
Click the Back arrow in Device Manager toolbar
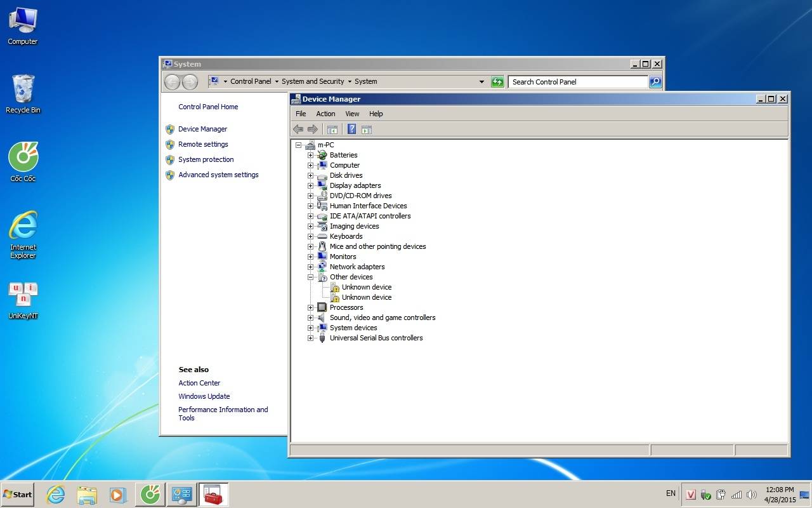(x=298, y=130)
